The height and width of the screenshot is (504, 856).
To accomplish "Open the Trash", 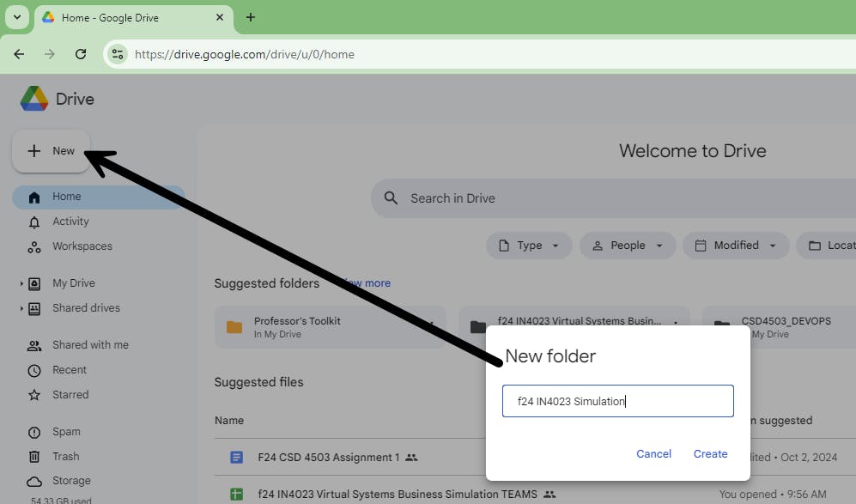I will tap(65, 457).
